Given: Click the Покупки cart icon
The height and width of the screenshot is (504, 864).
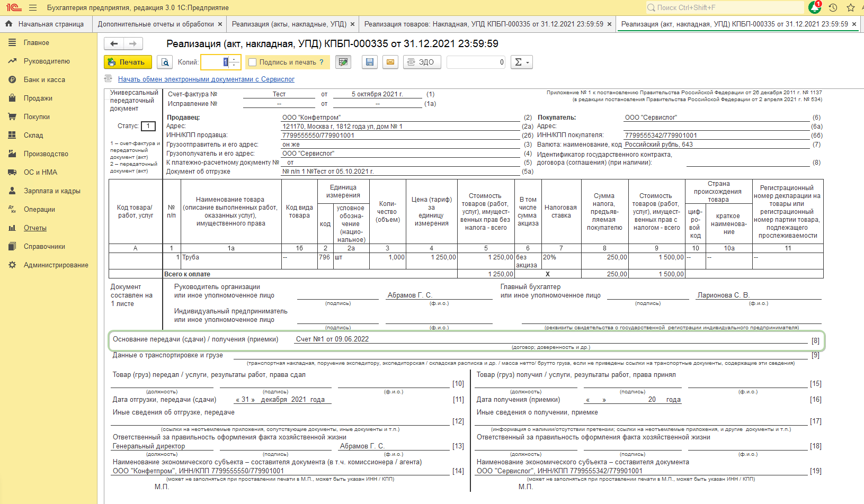Looking at the screenshot, I should 12,117.
